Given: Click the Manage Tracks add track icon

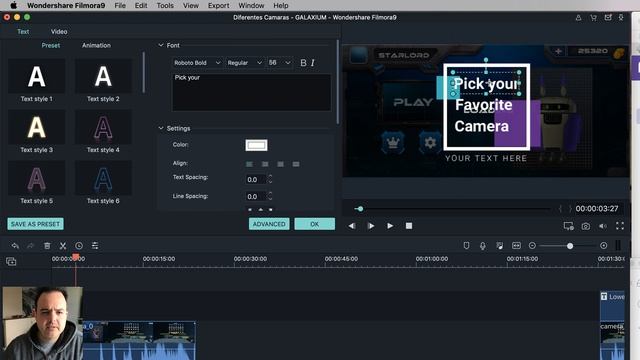Looking at the screenshot, I should (x=11, y=262).
